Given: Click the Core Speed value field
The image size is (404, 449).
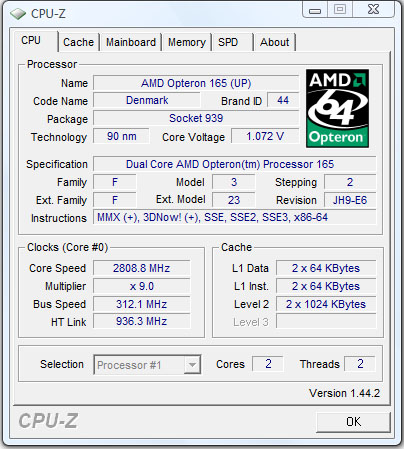Looking at the screenshot, I should [141, 268].
